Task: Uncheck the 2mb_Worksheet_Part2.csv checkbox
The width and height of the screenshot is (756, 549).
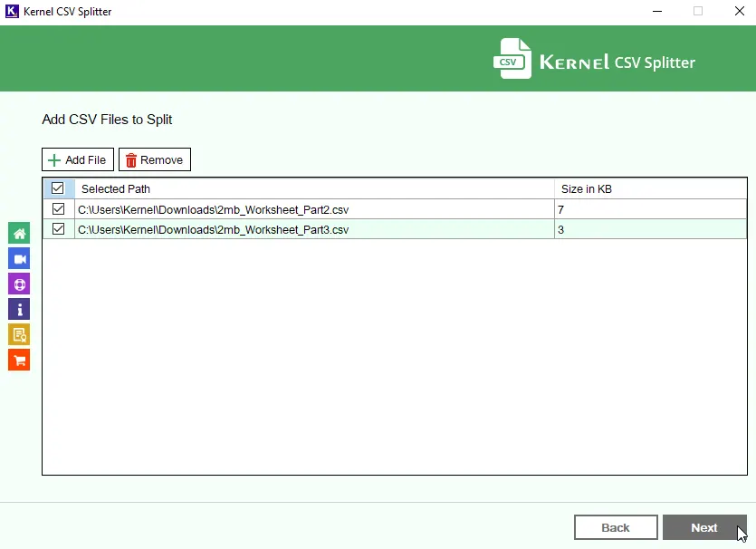Action: tap(58, 209)
